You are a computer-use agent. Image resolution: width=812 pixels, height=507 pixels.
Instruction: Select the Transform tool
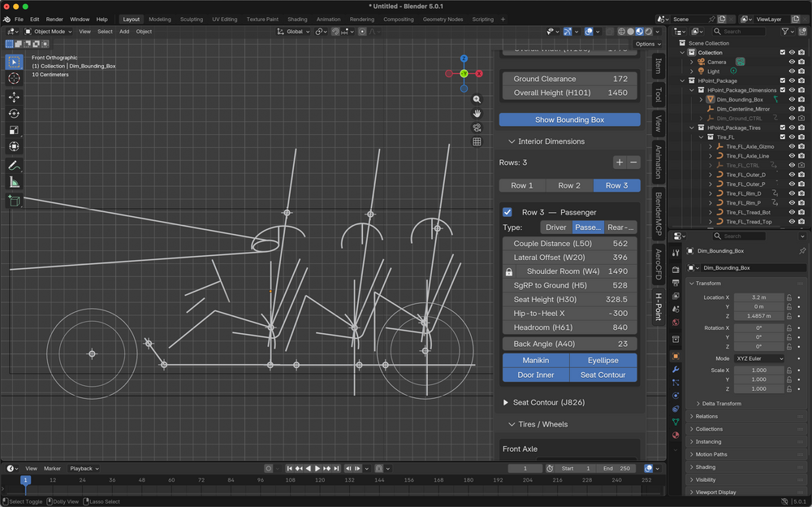(x=14, y=147)
